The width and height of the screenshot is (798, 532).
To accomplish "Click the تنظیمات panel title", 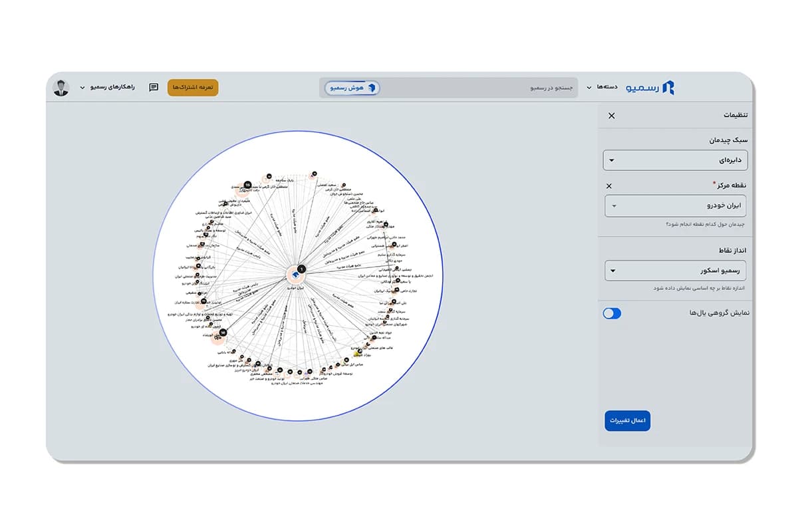I will pyautogui.click(x=735, y=115).
